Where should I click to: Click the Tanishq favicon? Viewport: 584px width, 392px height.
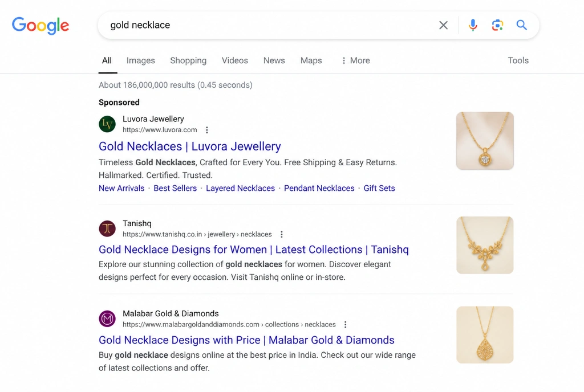tap(107, 228)
